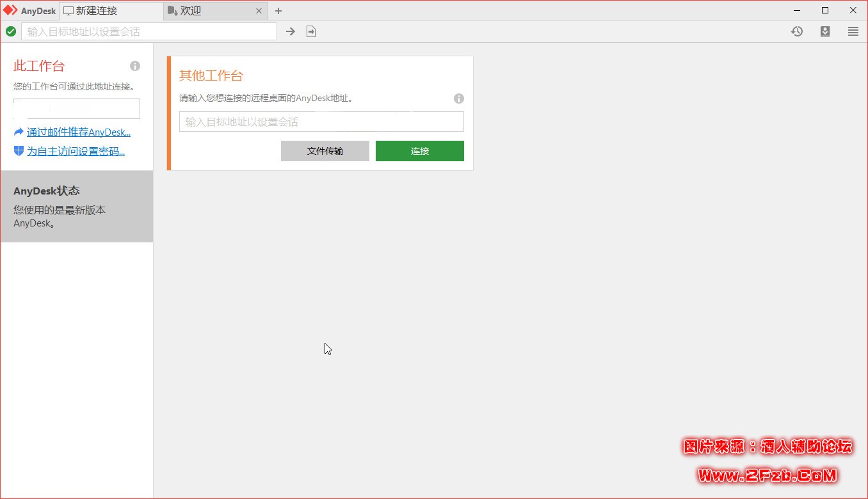
Task: Close the AnyDesk window
Action: [x=853, y=10]
